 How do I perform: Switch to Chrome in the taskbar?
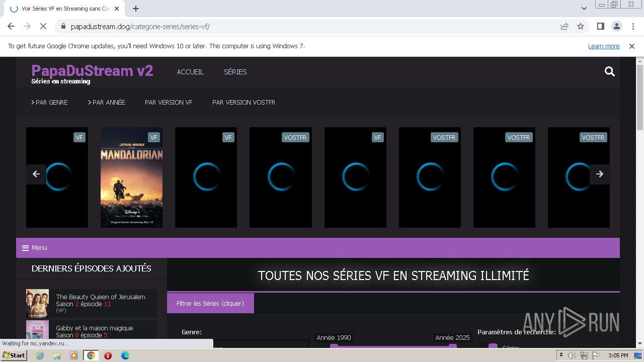[91, 355]
